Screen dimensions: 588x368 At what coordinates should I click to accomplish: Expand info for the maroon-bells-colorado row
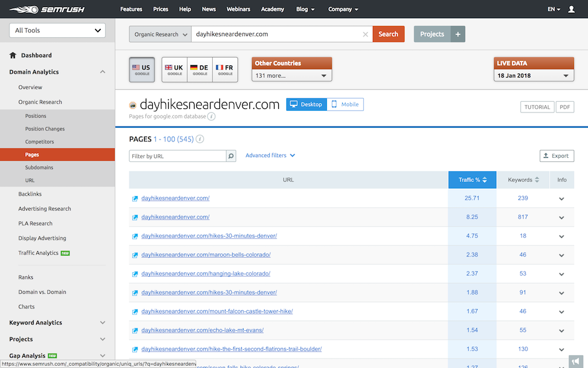562,256
